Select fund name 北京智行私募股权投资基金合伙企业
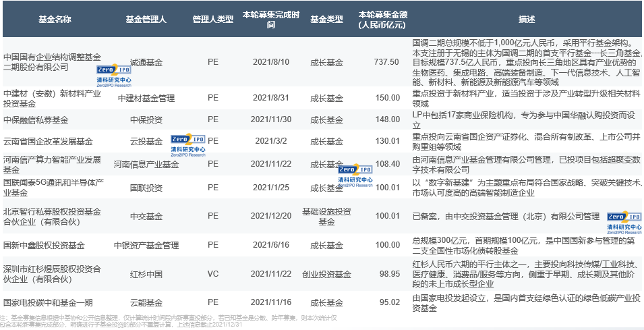 coord(52,217)
